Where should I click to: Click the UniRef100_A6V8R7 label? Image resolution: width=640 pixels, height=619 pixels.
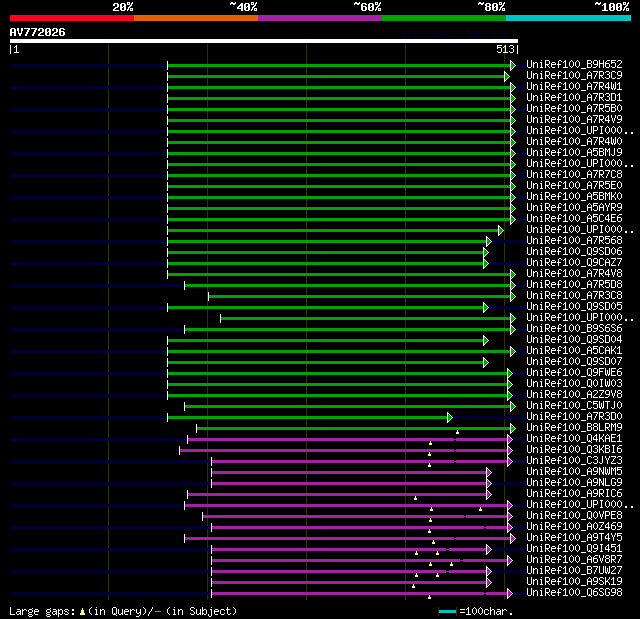click(574, 560)
